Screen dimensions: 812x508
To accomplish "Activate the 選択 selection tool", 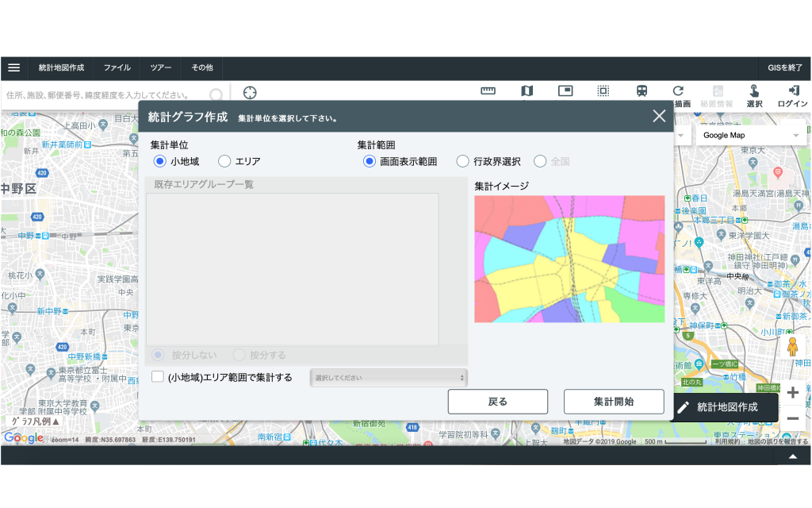I will click(754, 91).
